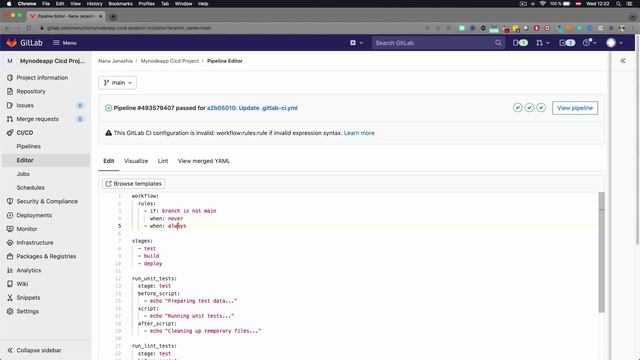Open commit a2b05010 Update .gitlab-ci.yml link

[x=252, y=108]
